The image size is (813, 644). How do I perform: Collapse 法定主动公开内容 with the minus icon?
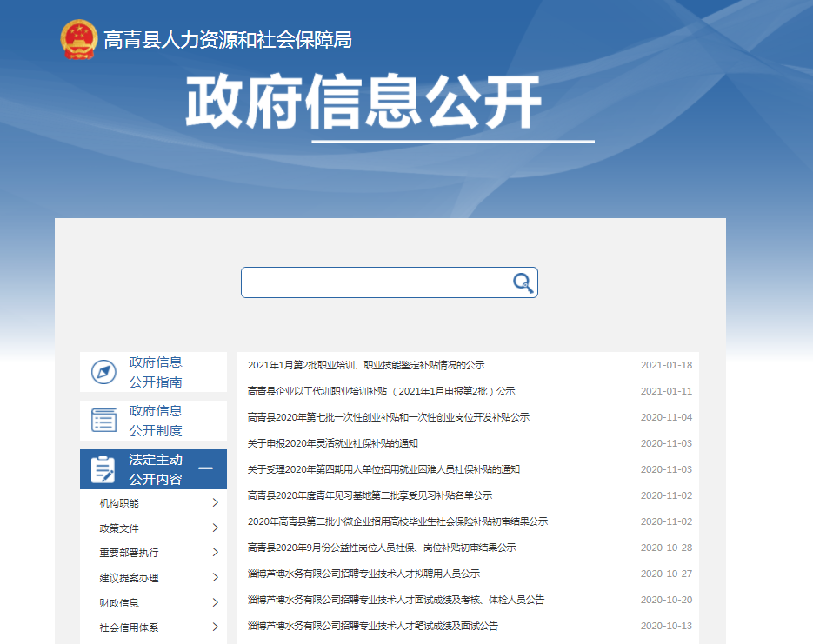[206, 469]
